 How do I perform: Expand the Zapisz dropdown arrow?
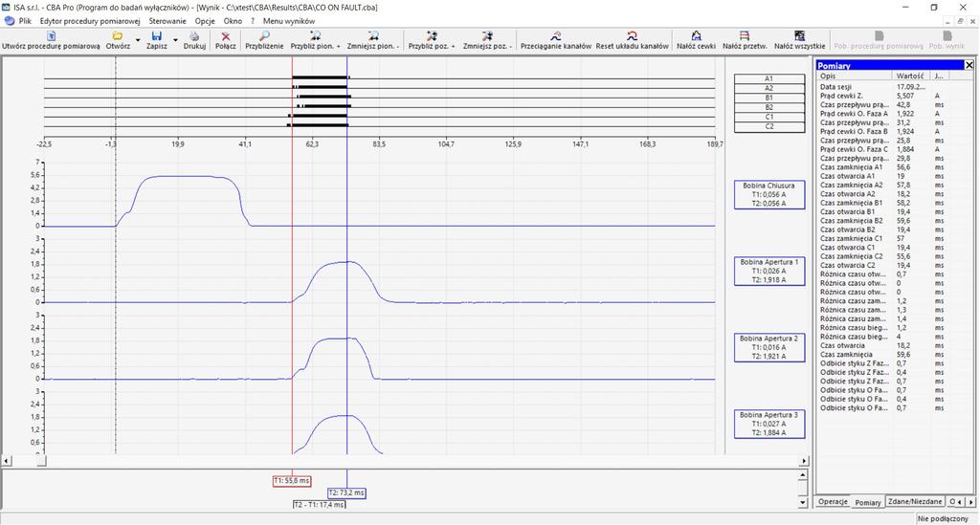pos(176,40)
